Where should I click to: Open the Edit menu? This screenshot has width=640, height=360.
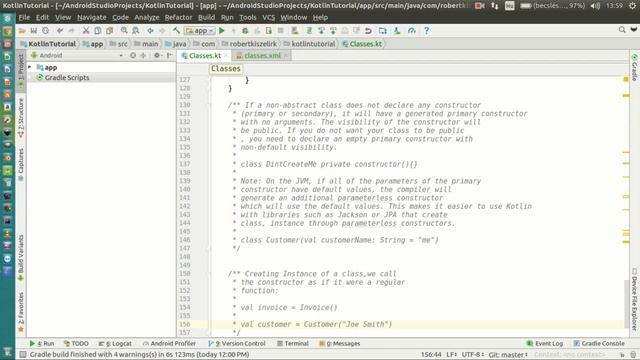42,18
